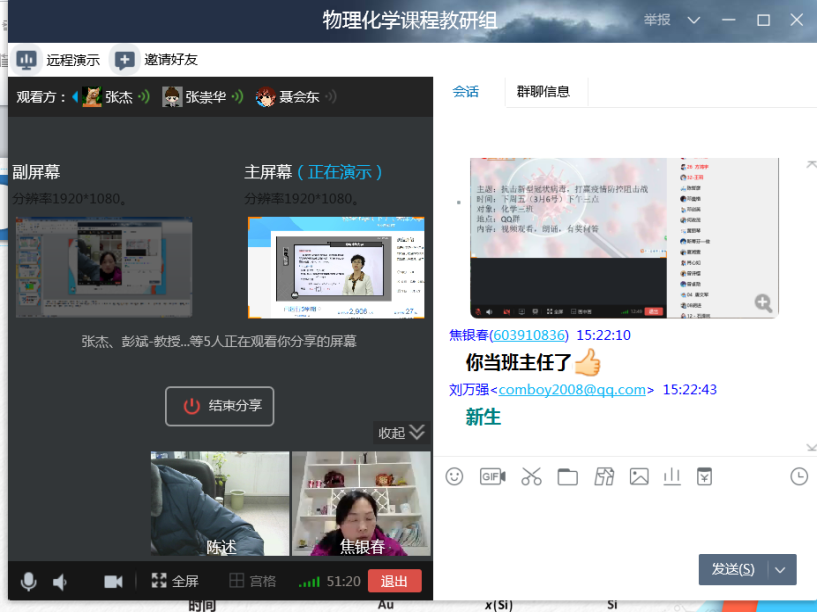Send a file using the folder icon
Screen dimensions: 818x613
click(x=570, y=477)
